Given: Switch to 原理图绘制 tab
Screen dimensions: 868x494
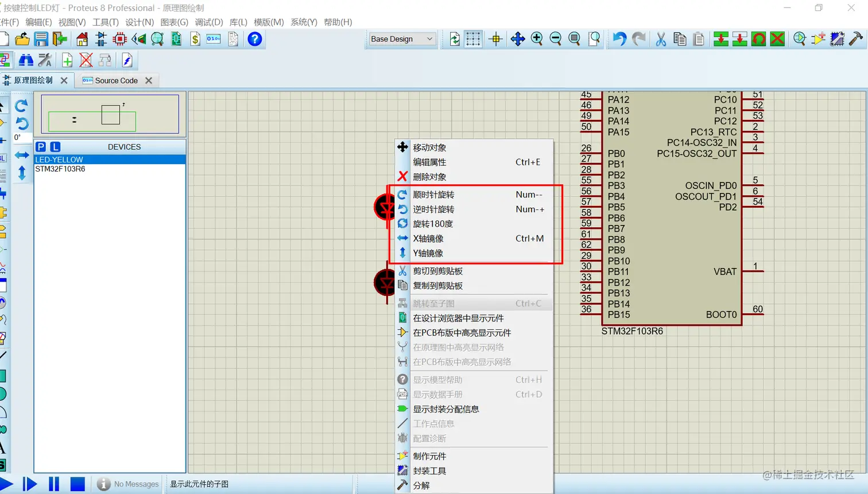Looking at the screenshot, I should [33, 80].
